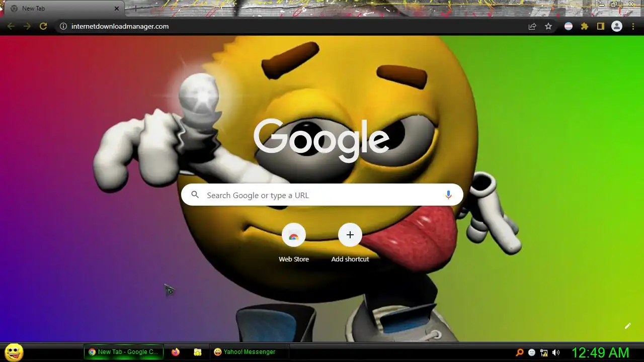
Task: Click the Google search box
Action: click(322, 195)
